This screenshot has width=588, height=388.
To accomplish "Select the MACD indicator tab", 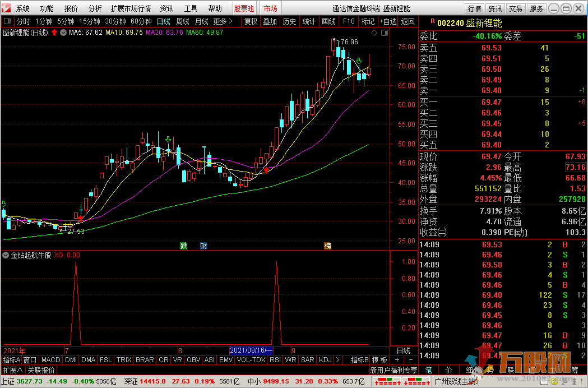I will coord(50,360).
